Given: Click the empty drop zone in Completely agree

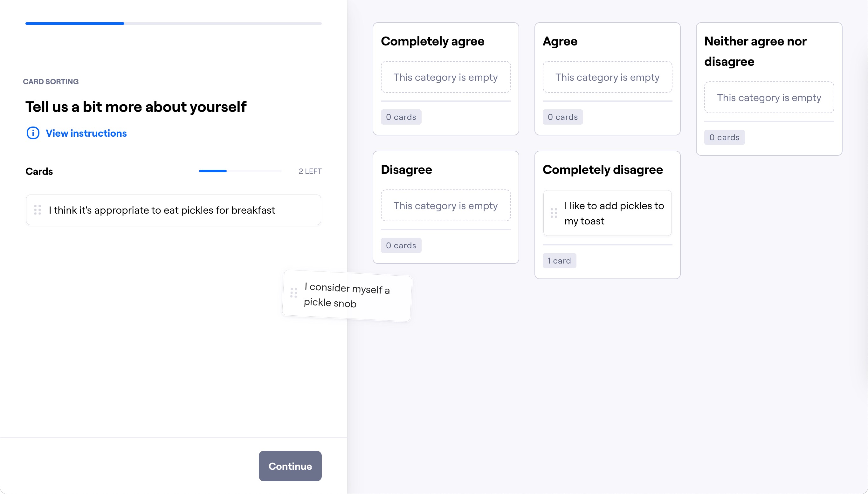Looking at the screenshot, I should pos(445,77).
